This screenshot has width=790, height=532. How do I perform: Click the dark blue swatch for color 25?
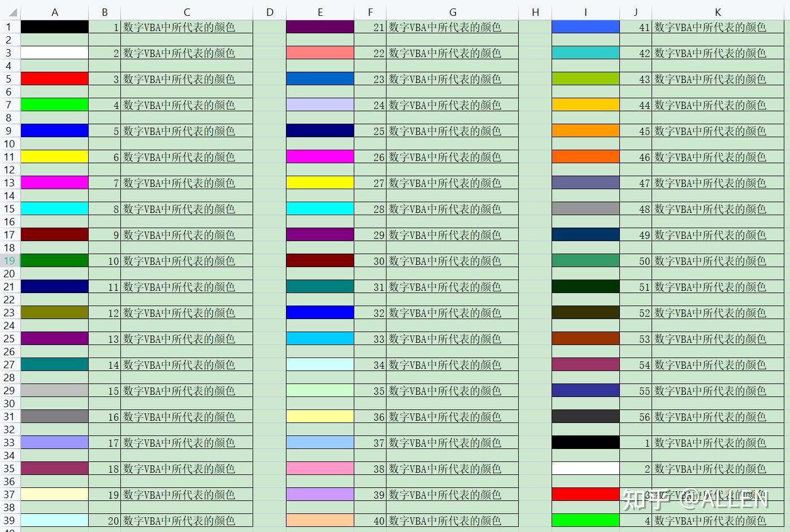320,130
